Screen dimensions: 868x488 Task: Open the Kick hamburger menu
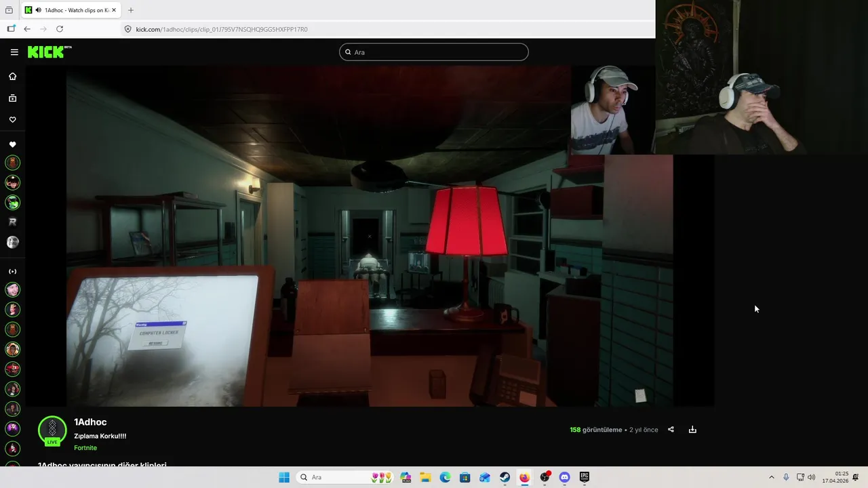[14, 52]
